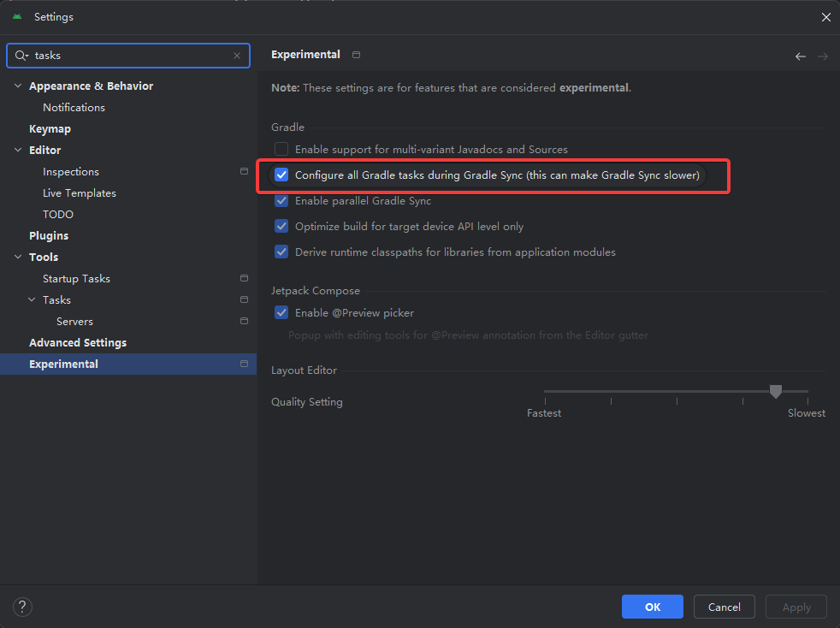The image size is (840, 628).
Task: Clear the 'tasks' search text
Action: [x=237, y=56]
